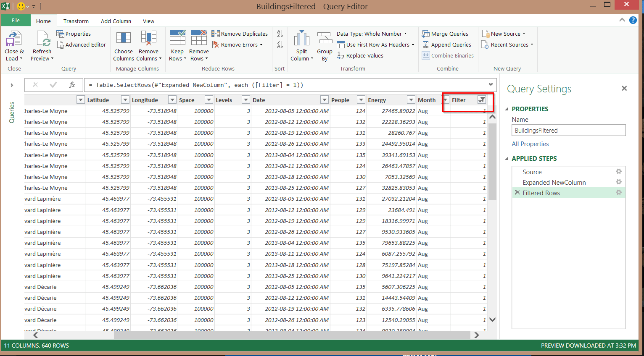
Task: Collapse the APPLIED STEPS section
Action: point(507,159)
